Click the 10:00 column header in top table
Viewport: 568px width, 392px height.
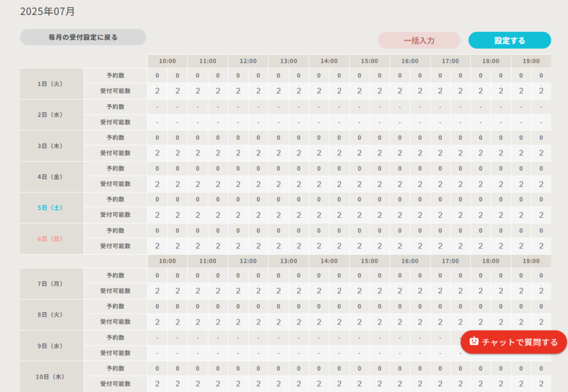coord(167,61)
